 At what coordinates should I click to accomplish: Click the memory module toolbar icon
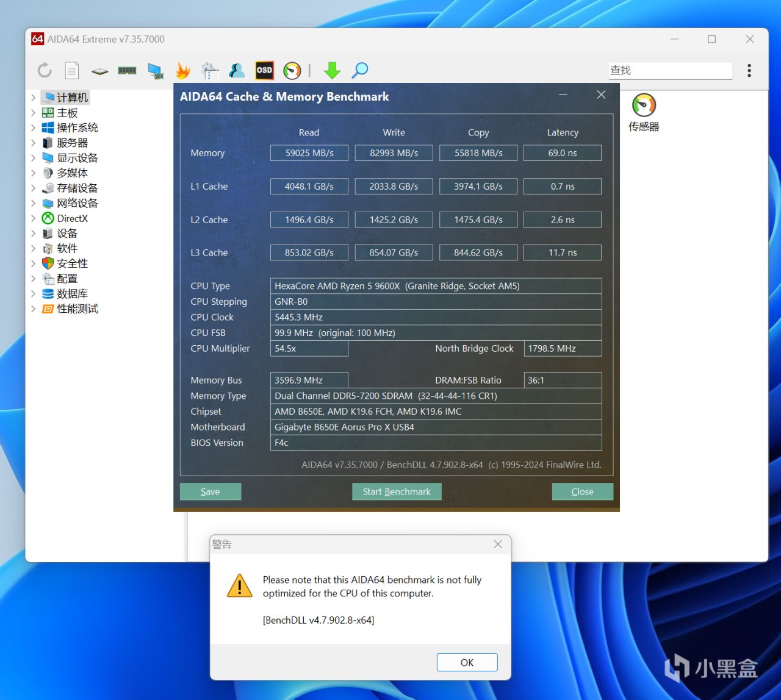(127, 71)
